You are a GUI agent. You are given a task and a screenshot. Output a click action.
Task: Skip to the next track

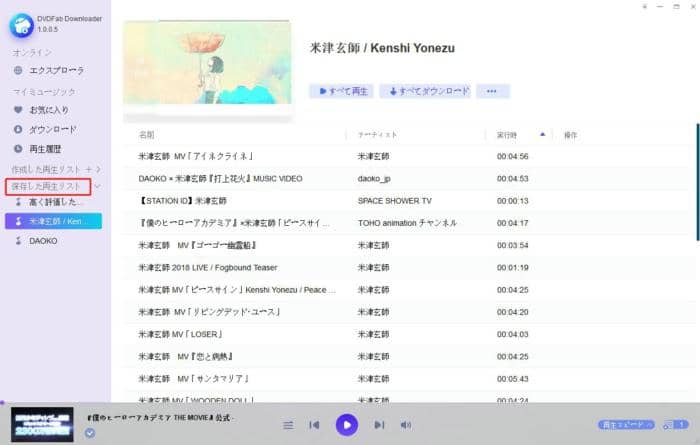379,425
